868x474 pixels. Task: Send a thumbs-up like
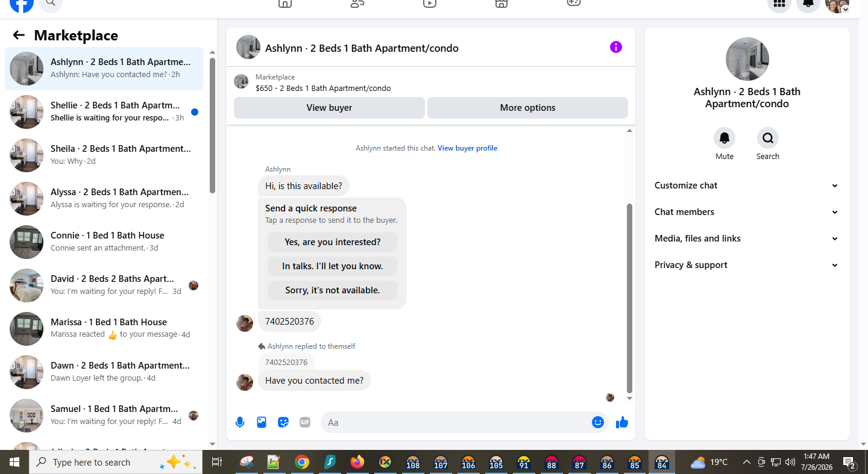point(622,422)
